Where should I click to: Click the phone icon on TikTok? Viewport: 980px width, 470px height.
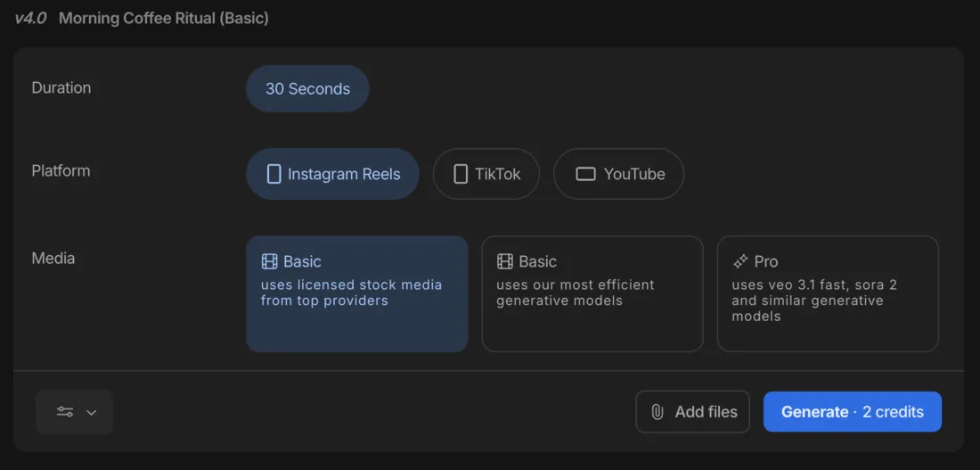[x=461, y=174]
